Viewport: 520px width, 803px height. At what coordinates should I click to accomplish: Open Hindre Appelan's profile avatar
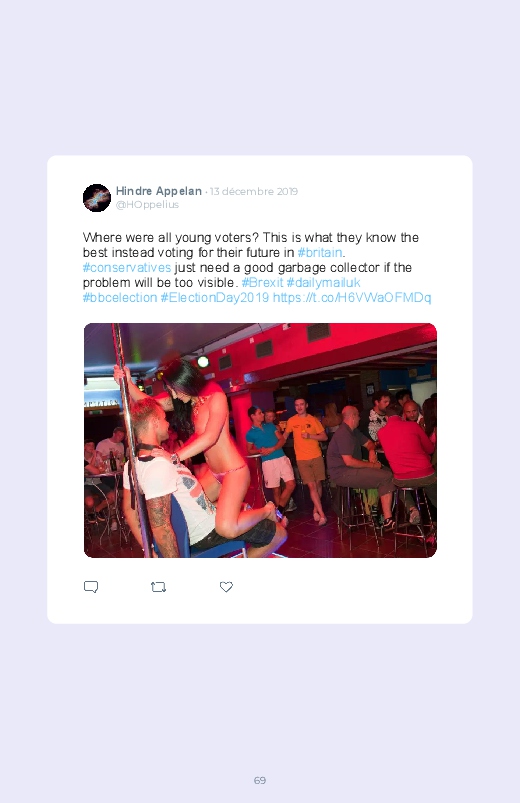(x=97, y=198)
